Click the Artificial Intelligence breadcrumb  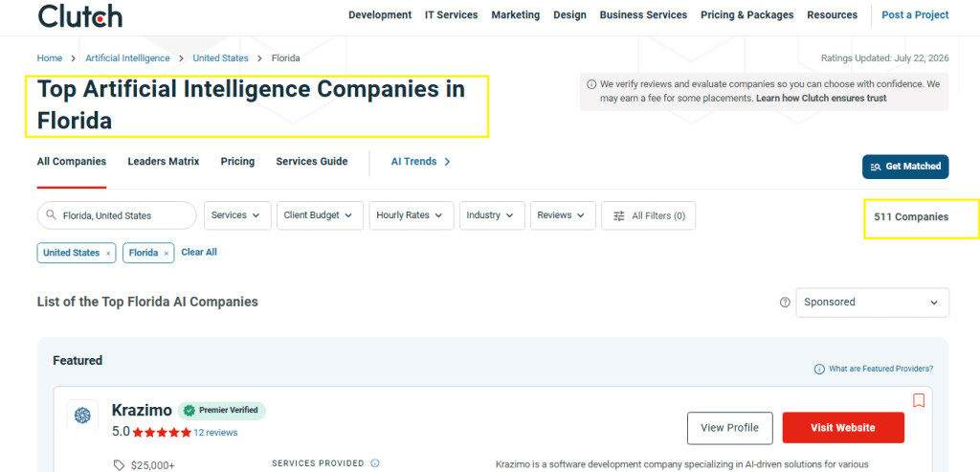(x=127, y=58)
